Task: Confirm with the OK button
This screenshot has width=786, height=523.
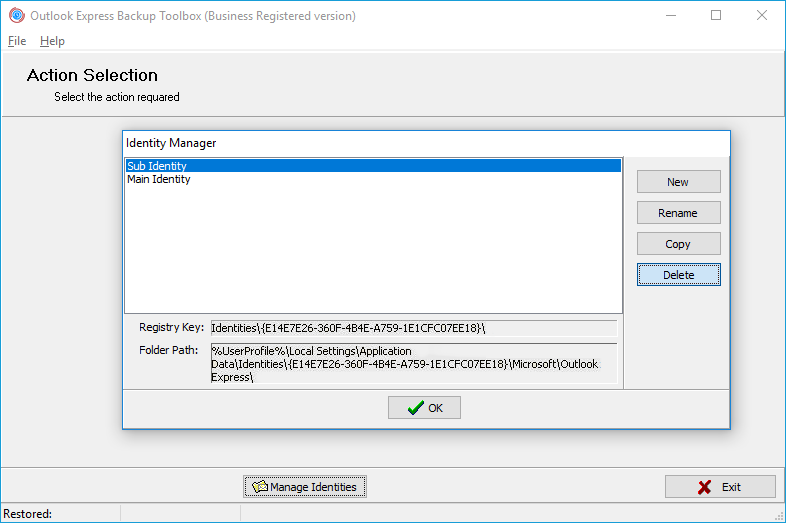Action: click(x=424, y=408)
